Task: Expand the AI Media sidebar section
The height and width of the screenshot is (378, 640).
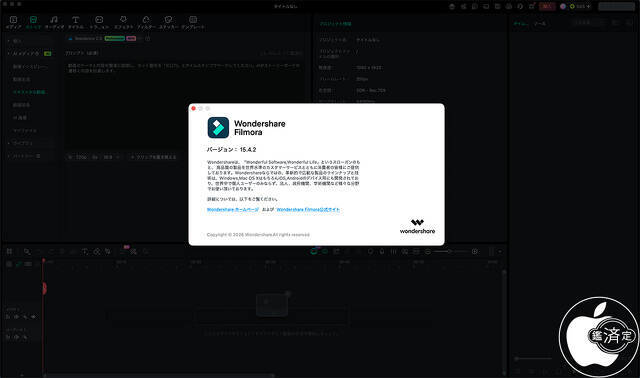Action: coord(9,53)
